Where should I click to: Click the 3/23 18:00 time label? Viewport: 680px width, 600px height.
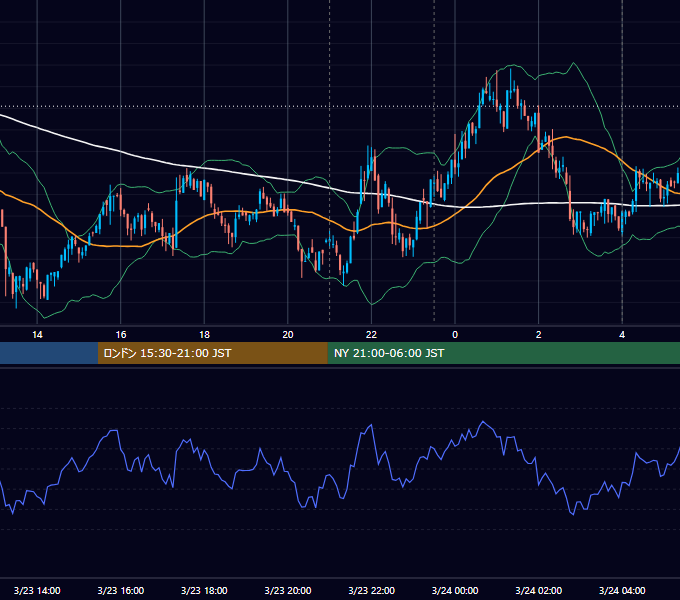point(204,590)
